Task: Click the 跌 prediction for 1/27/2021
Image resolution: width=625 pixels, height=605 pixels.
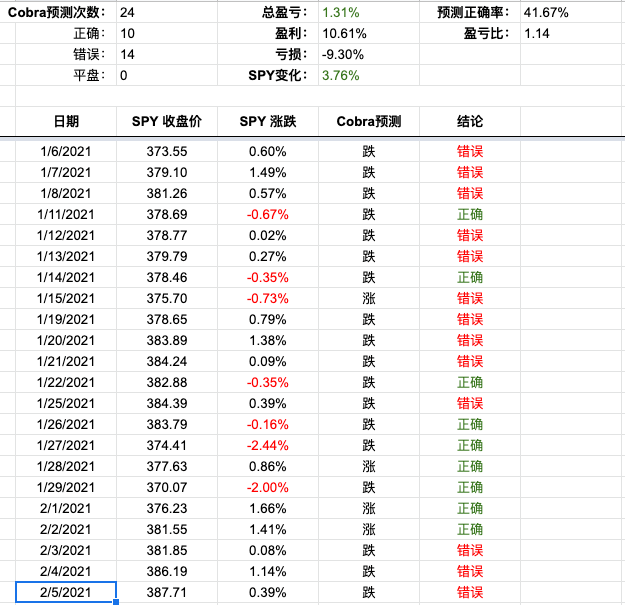Action: pyautogui.click(x=369, y=446)
